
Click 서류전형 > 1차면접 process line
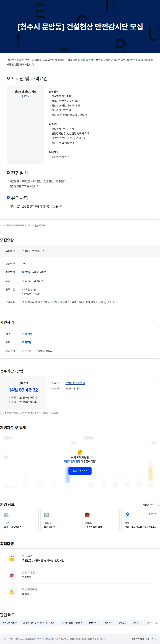37,181
